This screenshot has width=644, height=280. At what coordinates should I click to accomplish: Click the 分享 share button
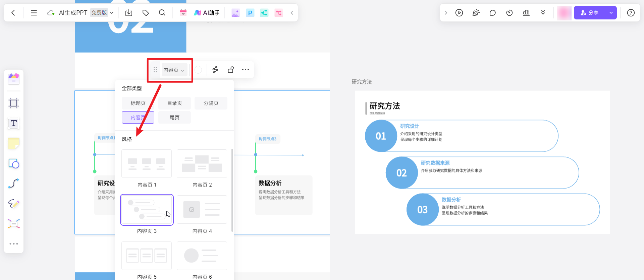pos(590,13)
